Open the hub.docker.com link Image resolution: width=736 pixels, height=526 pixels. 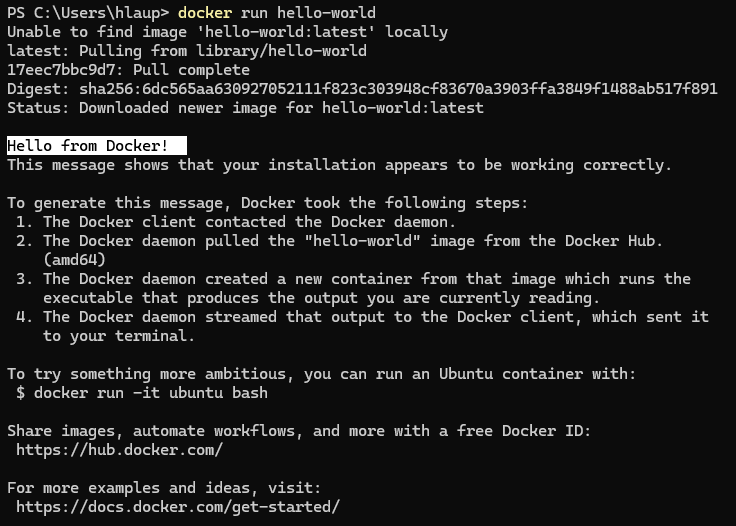tap(119, 449)
